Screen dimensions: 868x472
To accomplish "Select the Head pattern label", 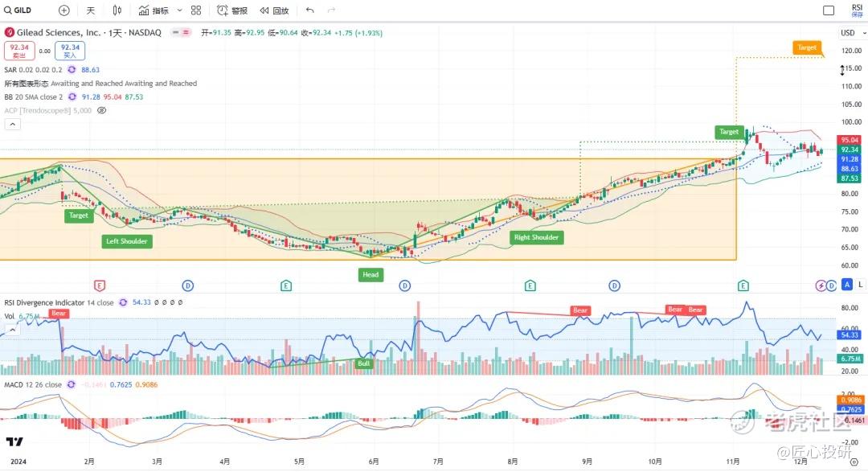I will click(371, 275).
